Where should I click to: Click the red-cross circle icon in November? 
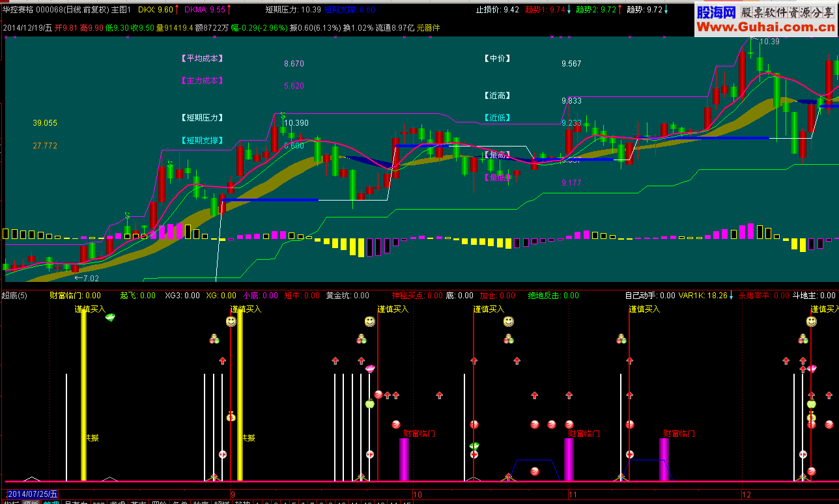click(x=630, y=455)
